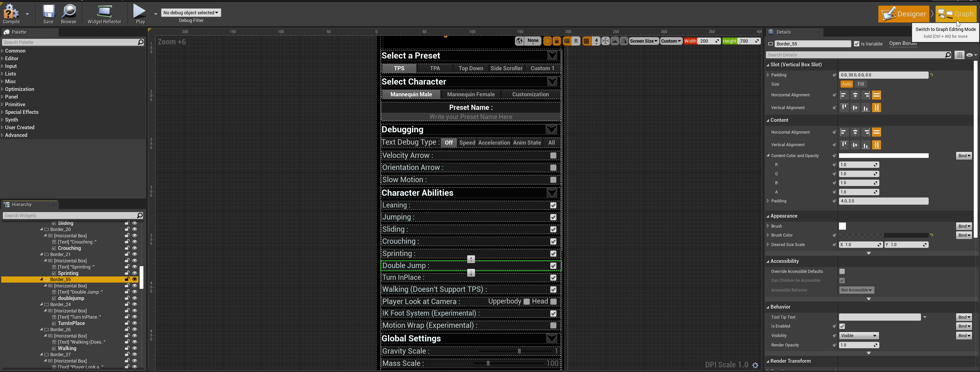Image resolution: width=980 pixels, height=372 pixels.
Task: Open the debug object filter dropdown
Action: tap(191, 13)
